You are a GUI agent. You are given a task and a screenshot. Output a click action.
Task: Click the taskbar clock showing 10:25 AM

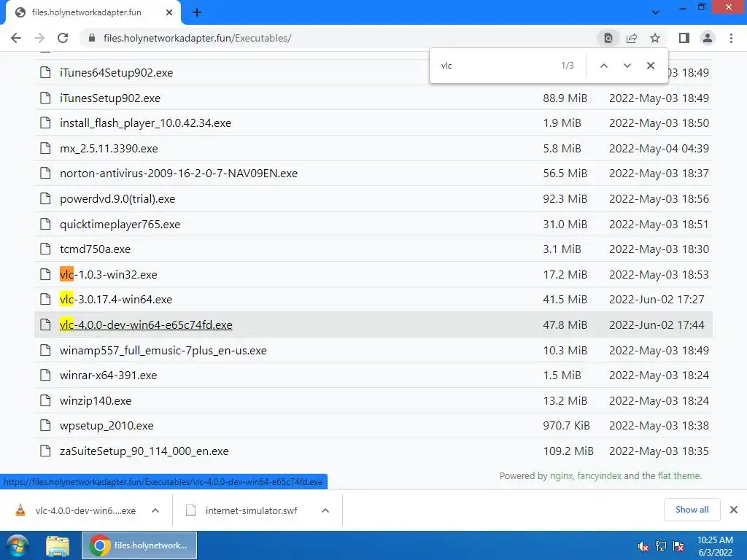[x=715, y=546]
